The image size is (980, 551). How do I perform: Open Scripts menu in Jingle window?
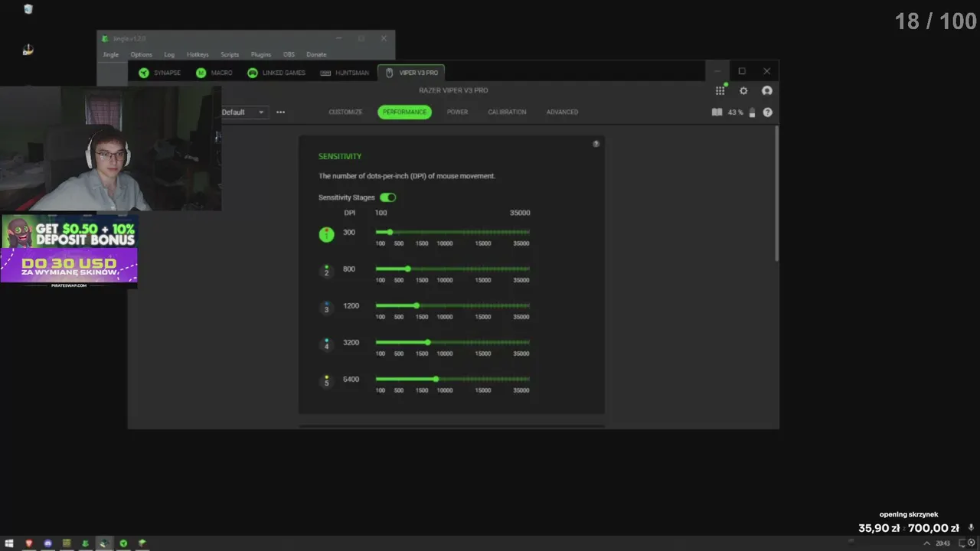230,55
